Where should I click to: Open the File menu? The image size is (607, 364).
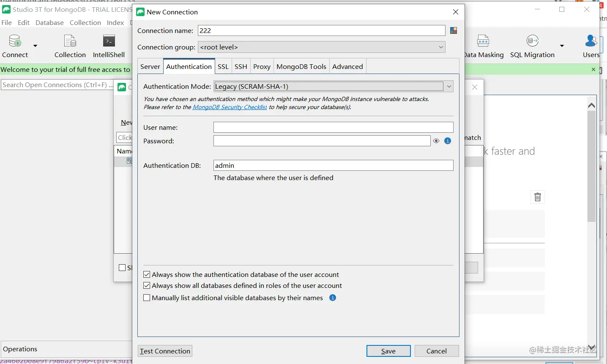(7, 22)
